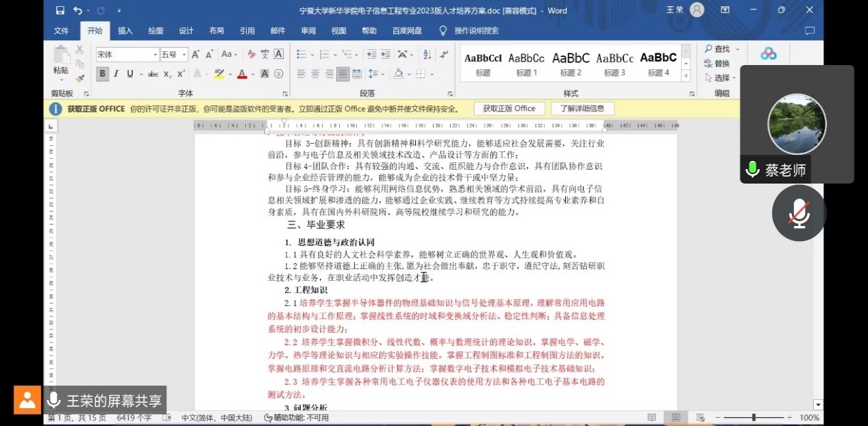Click Find (查找) in the editing group
Image resolution: width=868 pixels, height=426 pixels.
click(x=717, y=49)
